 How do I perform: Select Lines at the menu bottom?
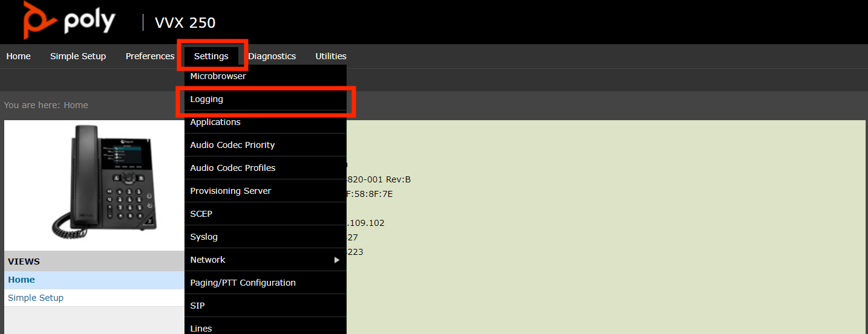266,326
